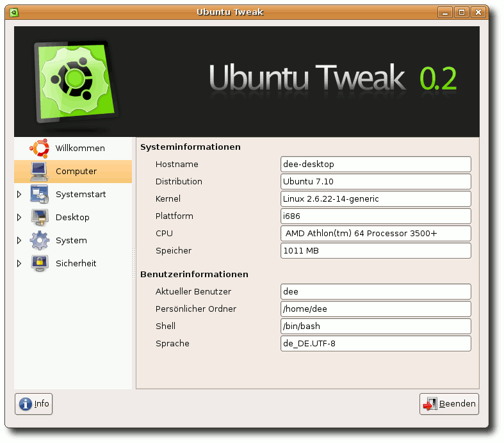Select the Sicherheit entry label
504x443 pixels.
(76, 263)
